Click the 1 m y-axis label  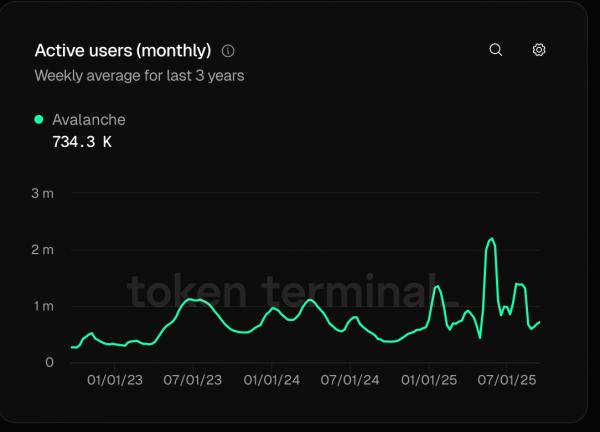(x=43, y=306)
